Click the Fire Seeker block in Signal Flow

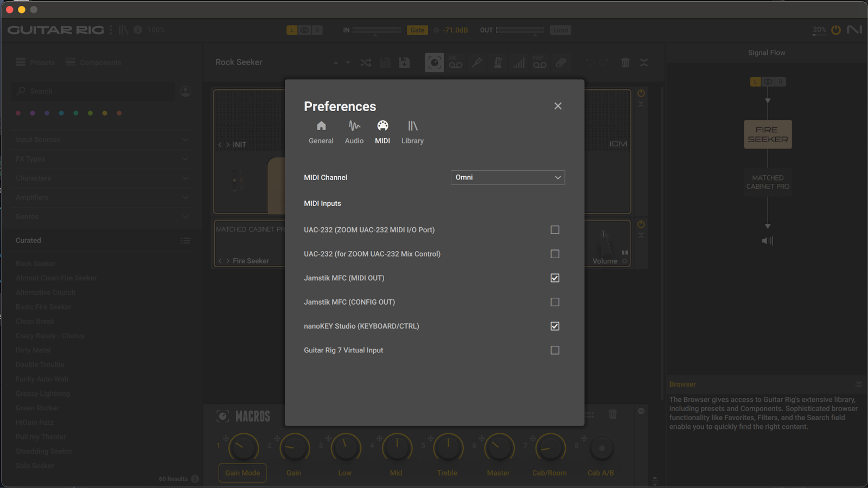768,134
